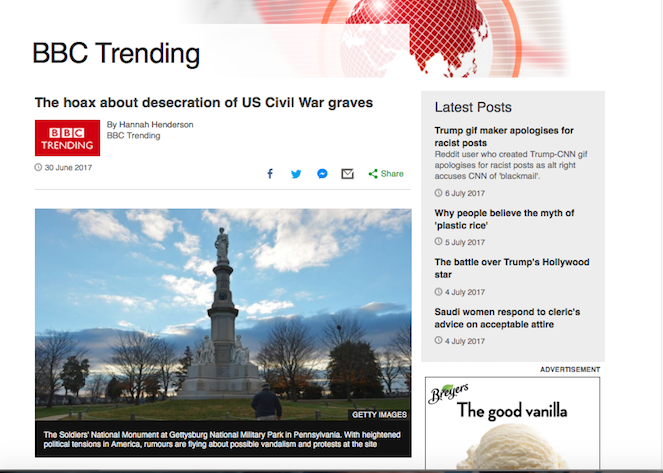Email the article with envelope icon
Viewport: 663px width, 473px height.
coord(348,174)
